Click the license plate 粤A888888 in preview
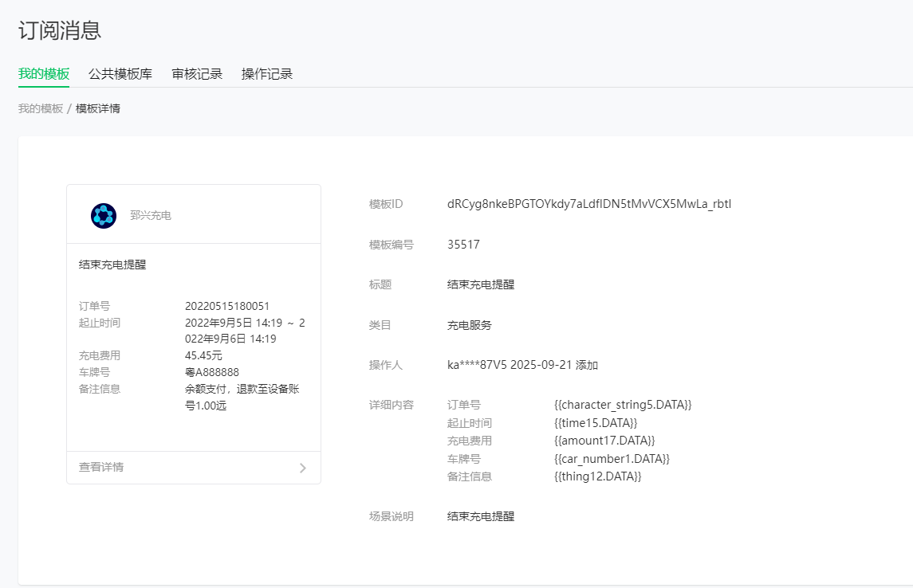Screen dimensions: 913x588 point(212,372)
